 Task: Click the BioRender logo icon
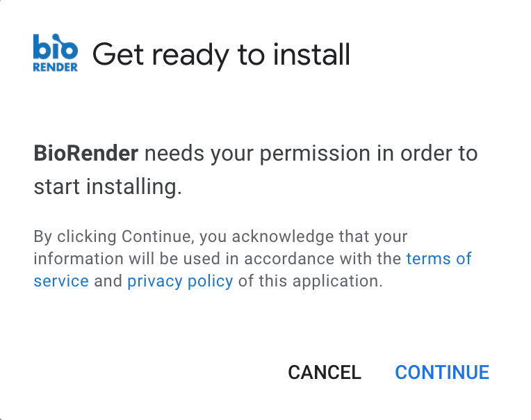coord(56,53)
